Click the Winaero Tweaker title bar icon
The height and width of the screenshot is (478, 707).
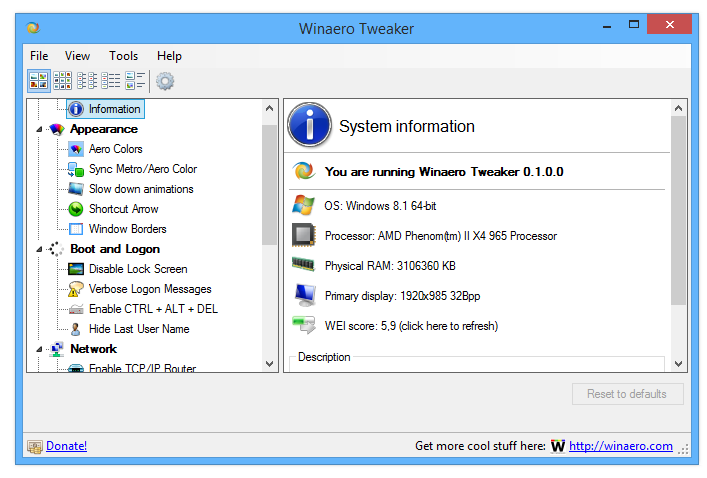click(x=33, y=28)
